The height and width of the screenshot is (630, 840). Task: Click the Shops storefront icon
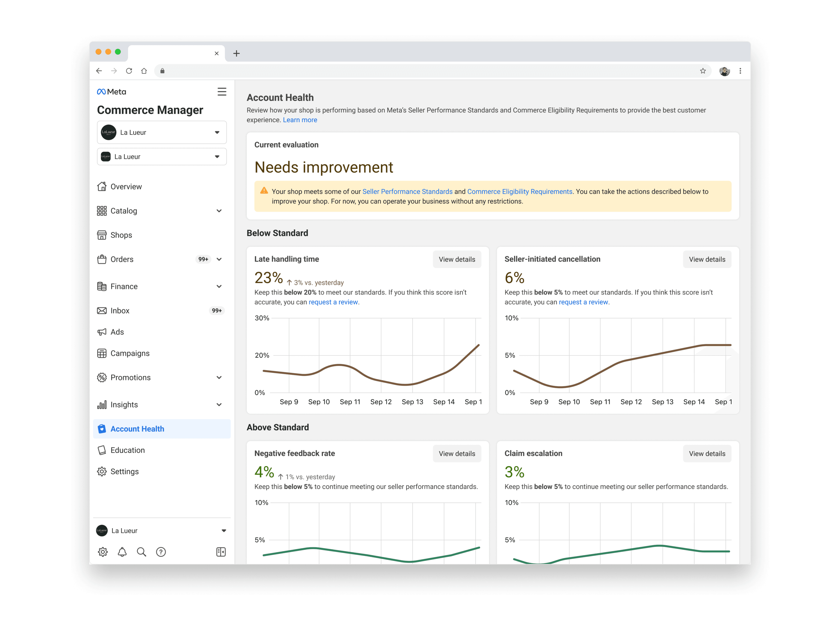pyautogui.click(x=102, y=235)
